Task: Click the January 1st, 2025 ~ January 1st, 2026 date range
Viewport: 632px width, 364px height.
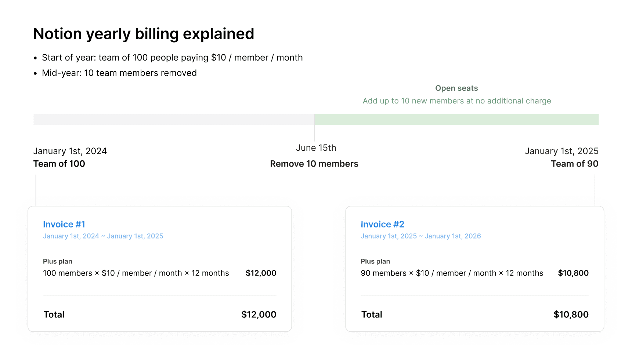Action: coord(421,236)
